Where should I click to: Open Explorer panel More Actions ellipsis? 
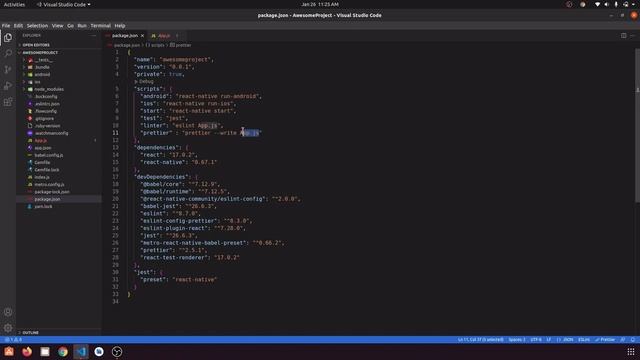point(93,36)
